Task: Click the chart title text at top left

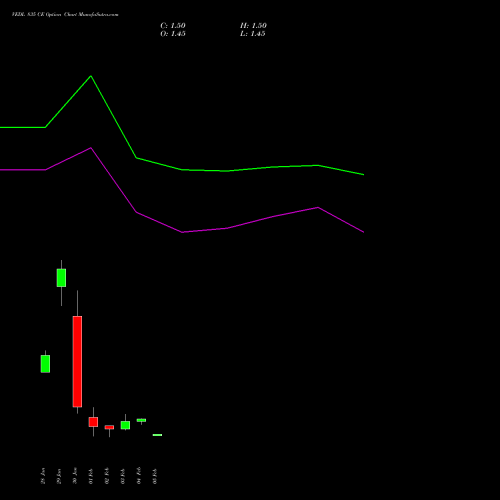Action: click(x=65, y=14)
